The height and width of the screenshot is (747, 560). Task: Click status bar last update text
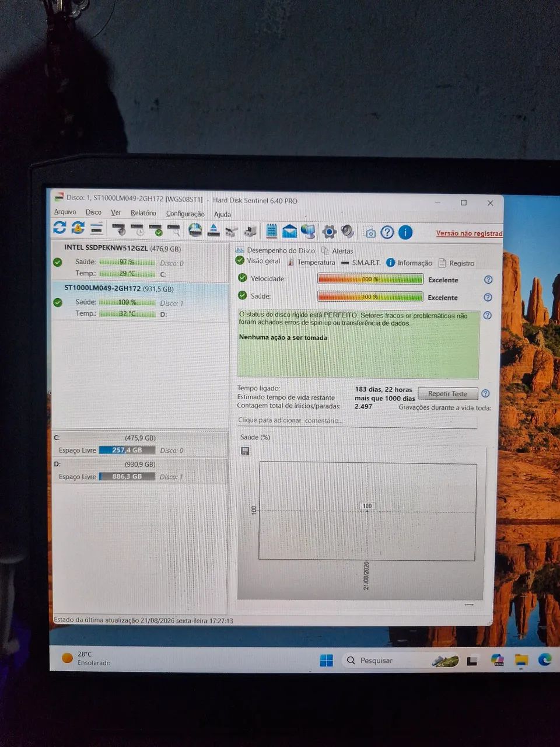(143, 620)
